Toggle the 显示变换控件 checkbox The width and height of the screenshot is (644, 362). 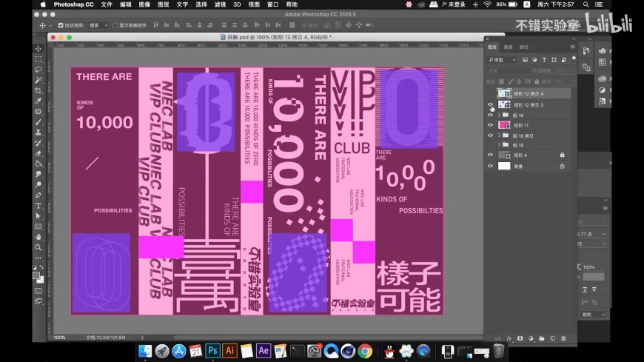pyautogui.click(x=115, y=25)
